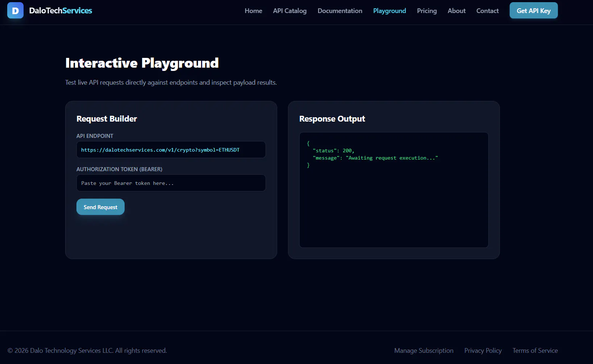View the Pricing page
The image size is (593, 364).
pyautogui.click(x=427, y=11)
